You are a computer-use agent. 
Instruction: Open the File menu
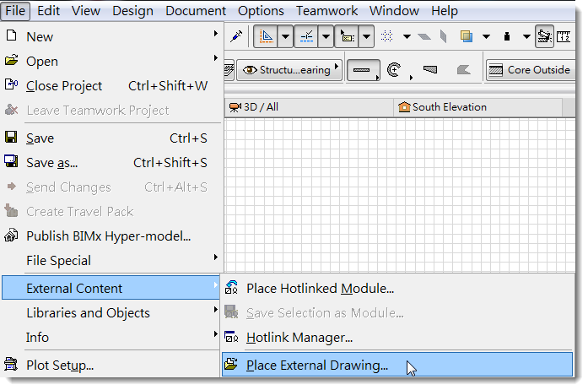coord(15,10)
